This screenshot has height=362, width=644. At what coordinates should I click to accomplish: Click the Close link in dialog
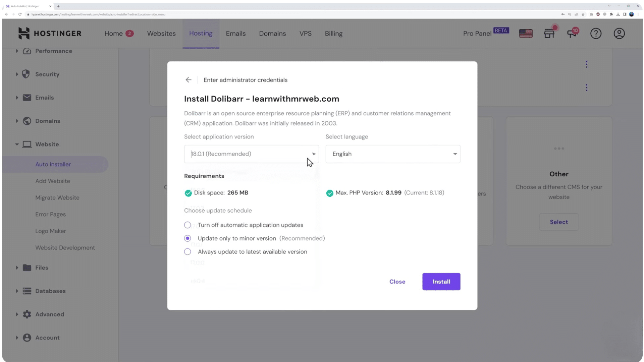pyautogui.click(x=397, y=282)
